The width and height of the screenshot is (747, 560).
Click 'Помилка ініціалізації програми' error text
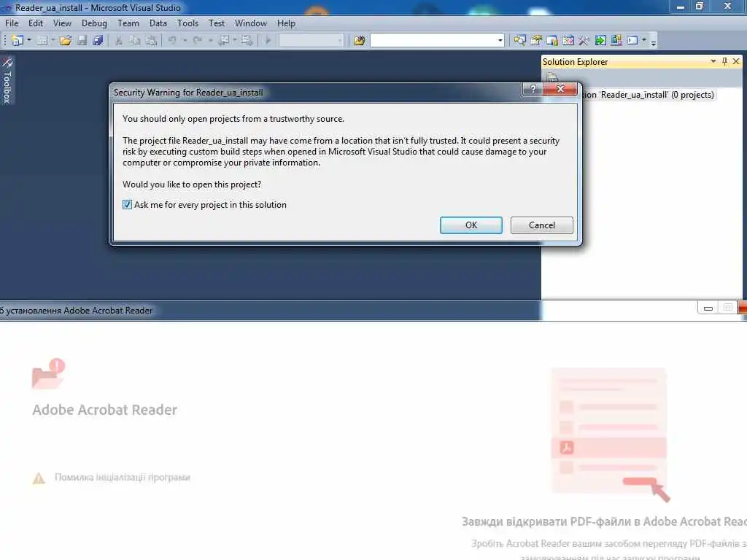[123, 477]
